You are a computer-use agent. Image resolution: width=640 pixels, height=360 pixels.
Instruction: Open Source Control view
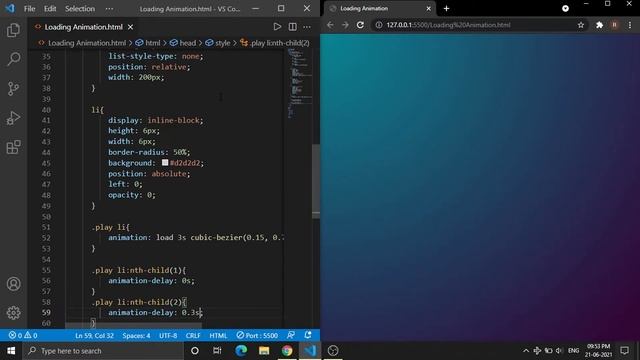tap(13, 89)
